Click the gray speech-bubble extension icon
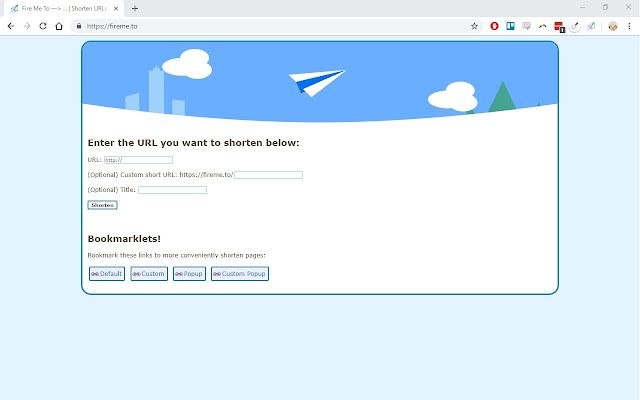Image resolution: width=640 pixels, height=400 pixels. tap(527, 26)
